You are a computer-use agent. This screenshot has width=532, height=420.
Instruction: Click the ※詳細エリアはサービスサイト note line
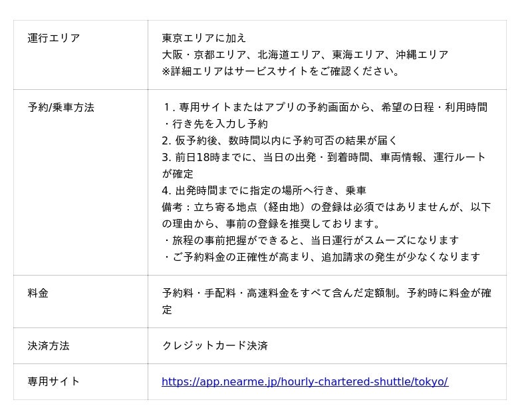click(281, 71)
